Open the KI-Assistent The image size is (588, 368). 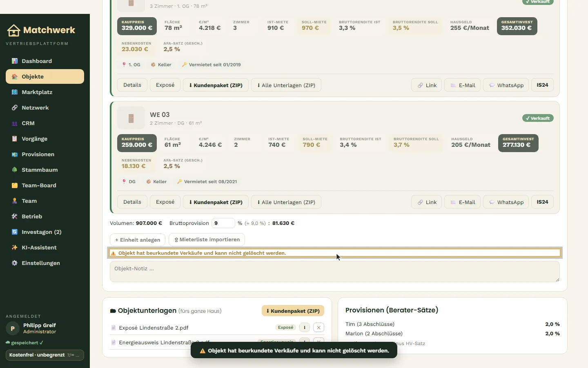(45, 247)
